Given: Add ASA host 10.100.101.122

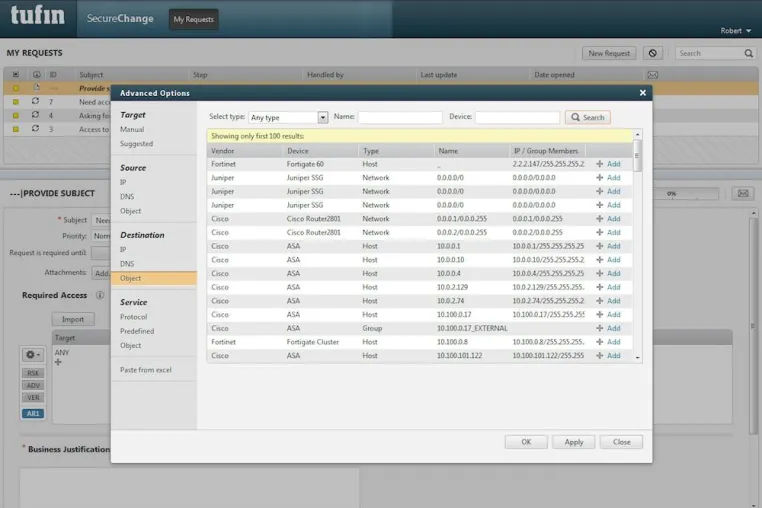Looking at the screenshot, I should click(x=608, y=355).
